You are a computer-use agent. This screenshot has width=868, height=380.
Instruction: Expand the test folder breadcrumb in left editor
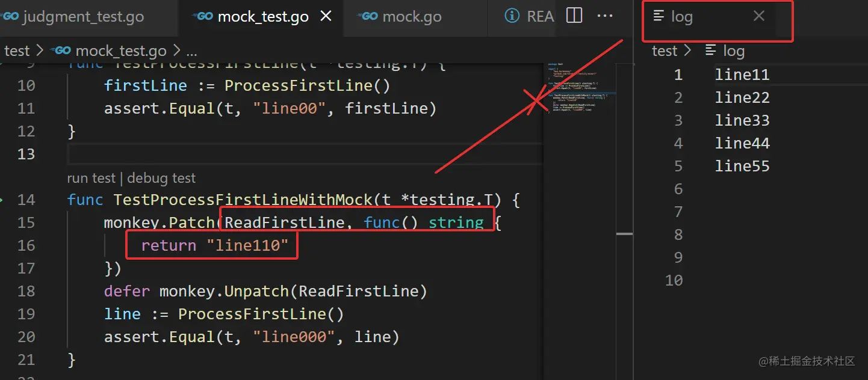pyautogui.click(x=17, y=51)
